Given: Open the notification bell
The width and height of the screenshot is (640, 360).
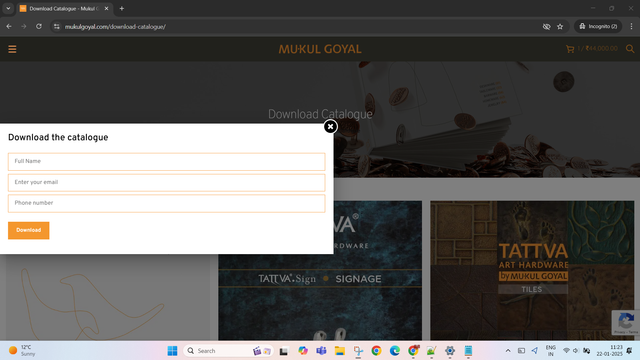Looking at the screenshot, I should pos(629,351).
